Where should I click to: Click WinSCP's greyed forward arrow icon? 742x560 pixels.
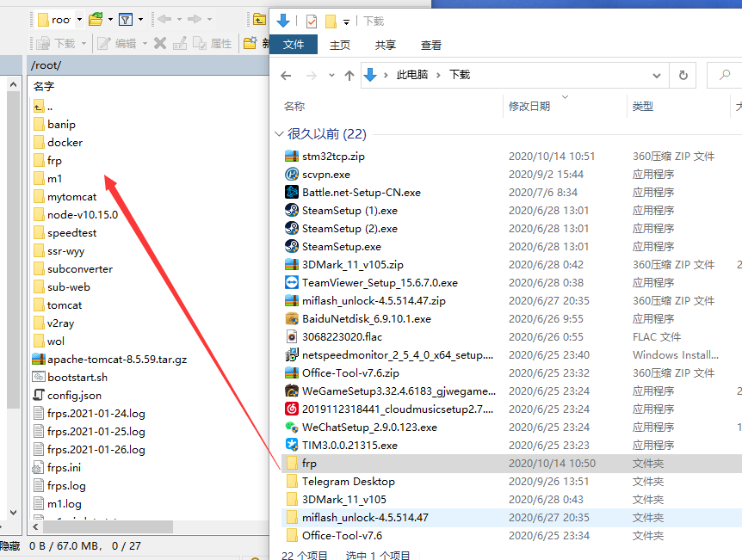pos(195,19)
